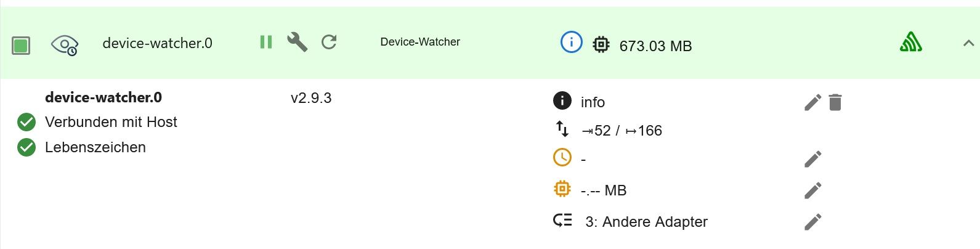Restart the device-watcher.0 instance
Image resolution: width=980 pixels, height=249 pixels.
tap(329, 42)
